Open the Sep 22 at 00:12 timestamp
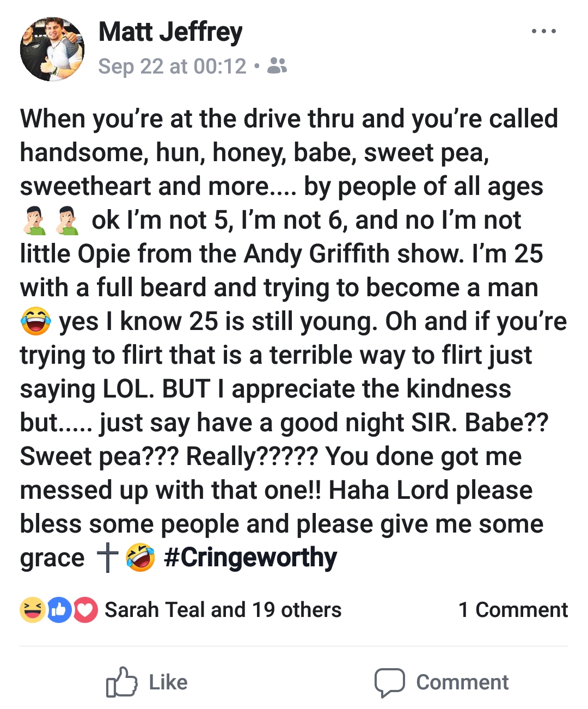 (x=172, y=66)
